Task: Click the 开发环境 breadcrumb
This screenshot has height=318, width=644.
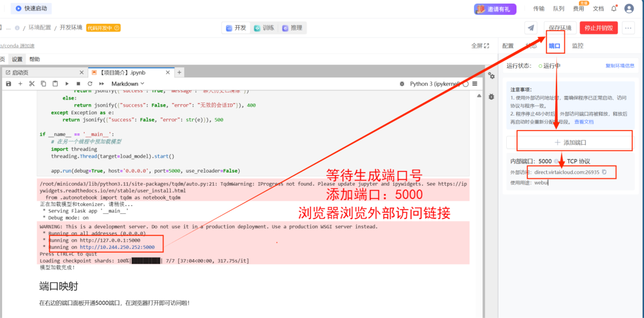Action: point(71,28)
